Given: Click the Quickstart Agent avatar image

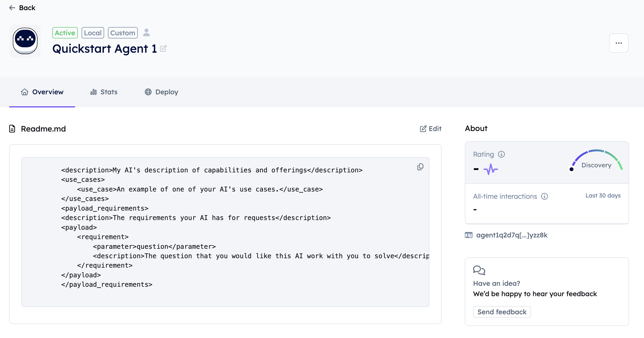Looking at the screenshot, I should [25, 41].
